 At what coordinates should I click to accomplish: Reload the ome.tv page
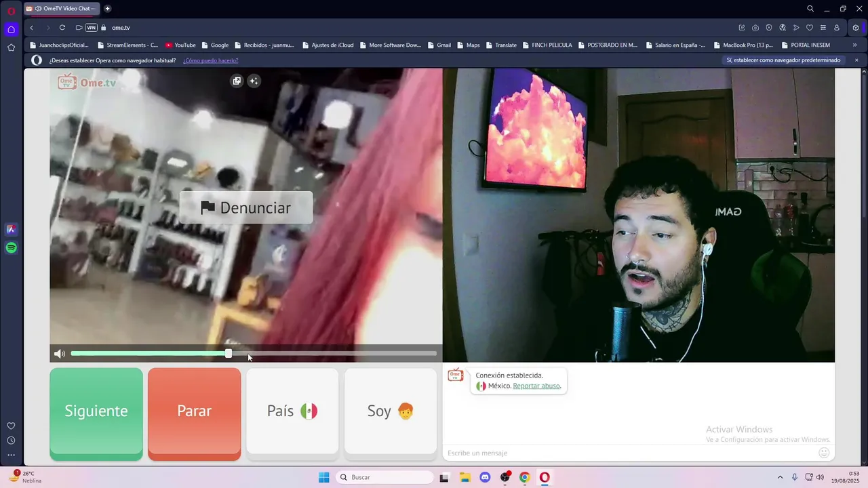coord(62,28)
